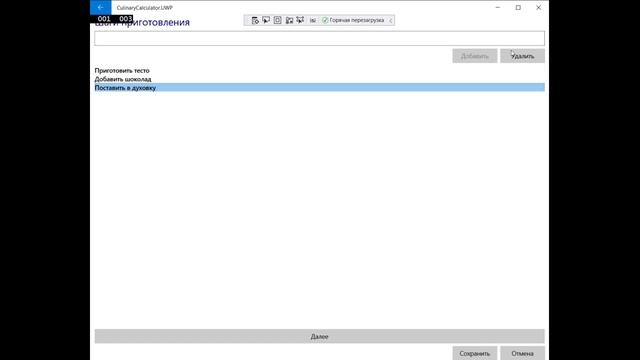Select the step Добавить шоколад
Screen dimensions: 640x360
(319, 79)
